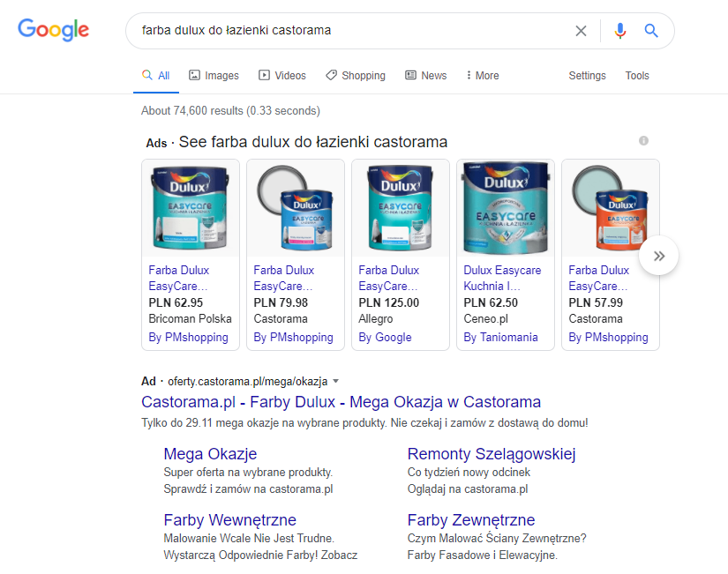Open the Farby Zewnętrzne sitelink
The height and width of the screenshot is (574, 728).
[470, 520]
